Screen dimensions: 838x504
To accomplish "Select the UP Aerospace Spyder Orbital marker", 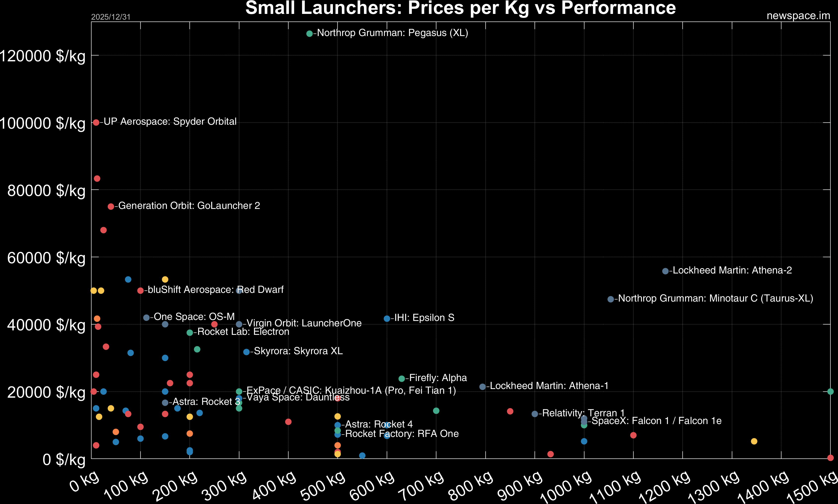I will pyautogui.click(x=96, y=122).
